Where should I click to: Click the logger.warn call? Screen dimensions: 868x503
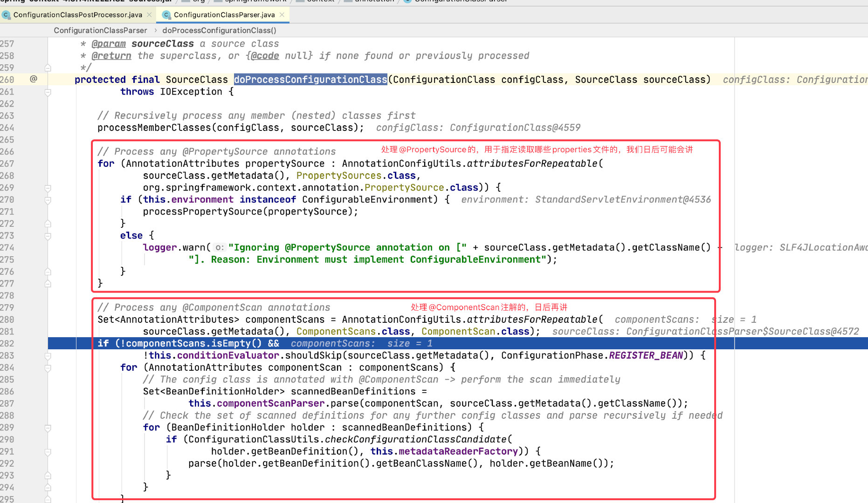[174, 248]
